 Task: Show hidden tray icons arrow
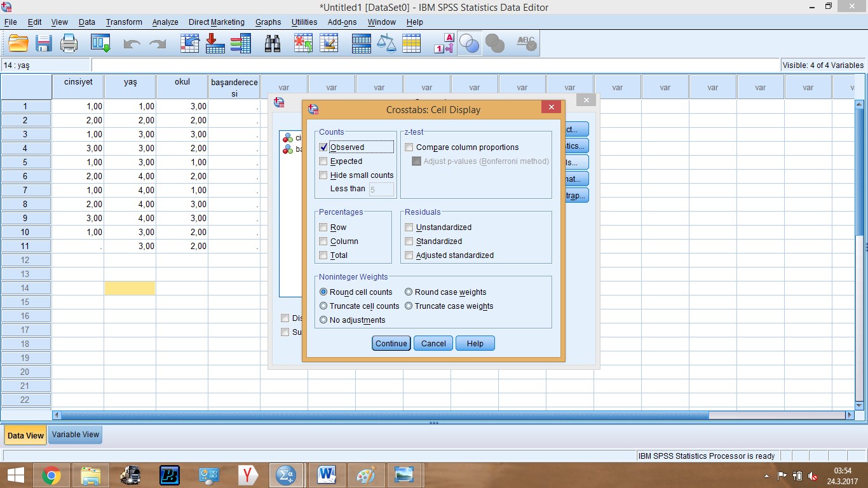click(766, 475)
